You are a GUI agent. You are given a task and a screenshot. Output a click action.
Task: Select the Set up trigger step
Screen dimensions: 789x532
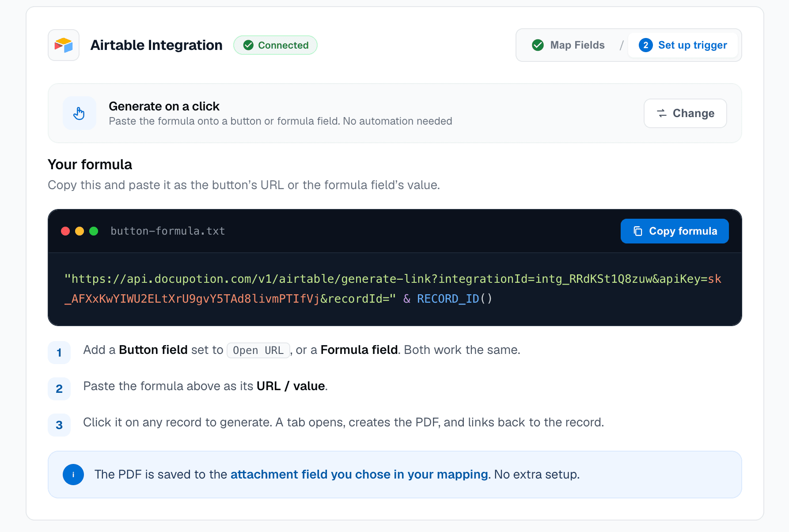click(x=683, y=45)
